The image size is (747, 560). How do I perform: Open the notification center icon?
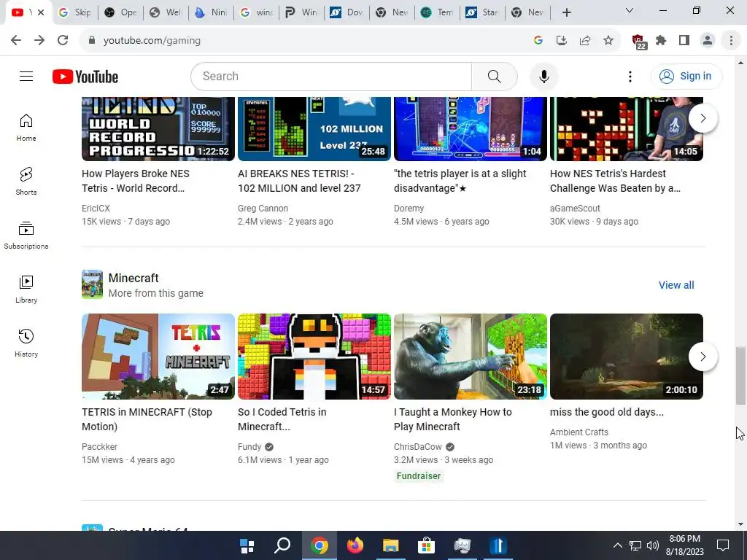(x=723, y=545)
